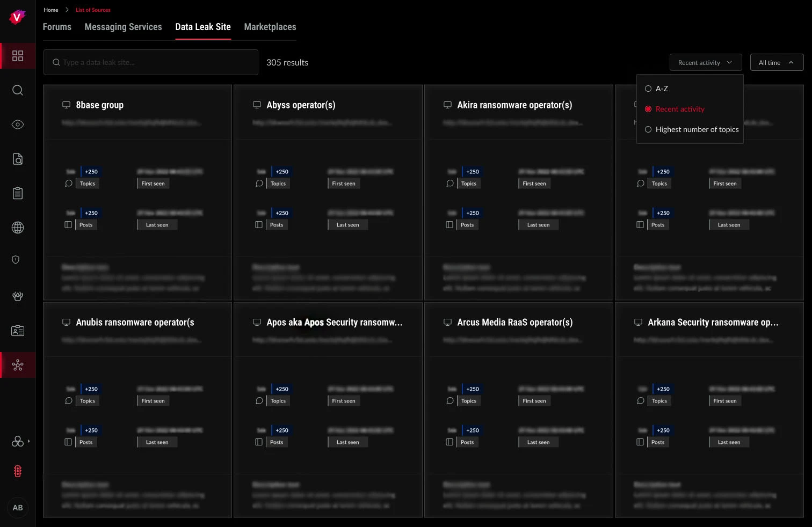This screenshot has width=812, height=527.
Task: Click the topics chat bubble icon on Abyss operator(s) card
Action: click(x=259, y=184)
